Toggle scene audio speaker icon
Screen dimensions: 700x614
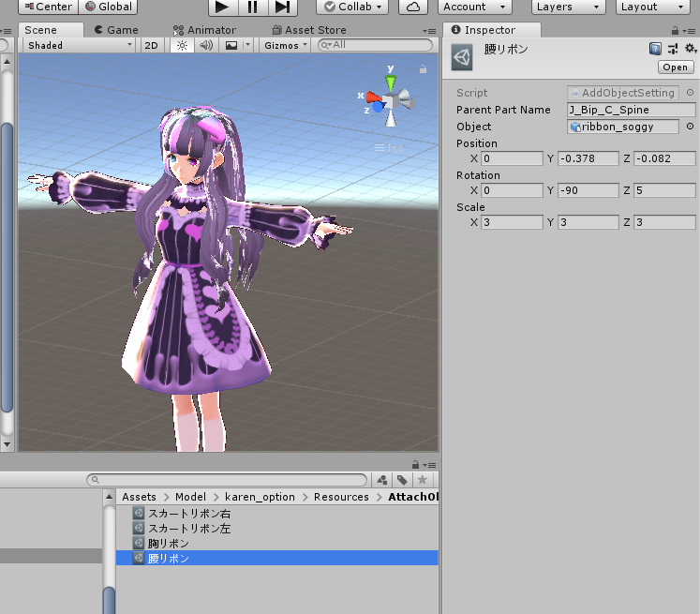pyautogui.click(x=206, y=45)
